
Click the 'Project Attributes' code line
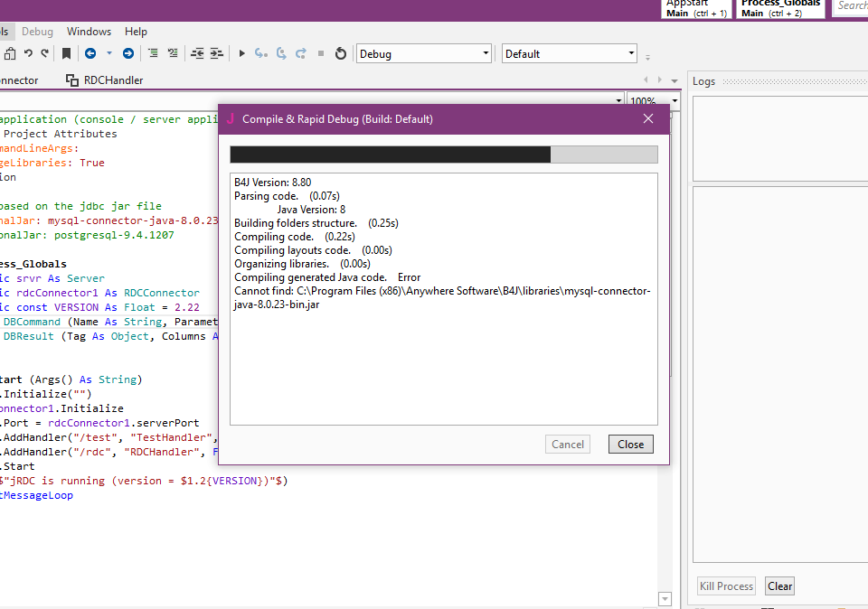tap(60, 134)
